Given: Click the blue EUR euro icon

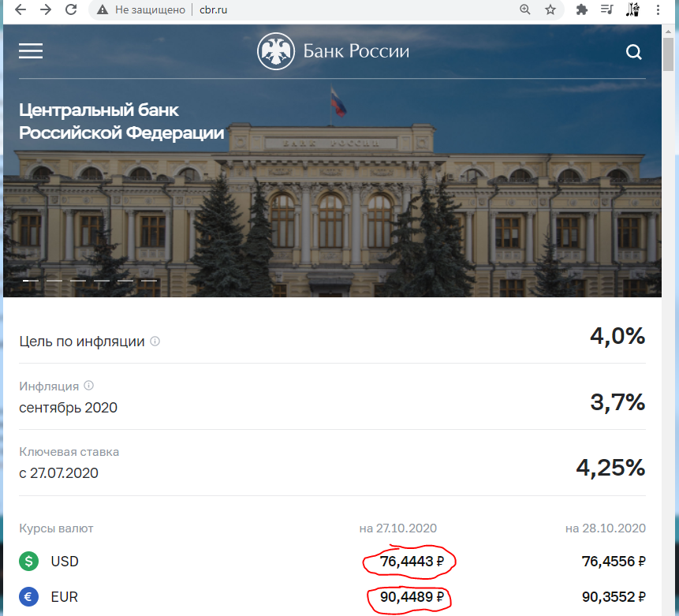Looking at the screenshot, I should pos(28,597).
